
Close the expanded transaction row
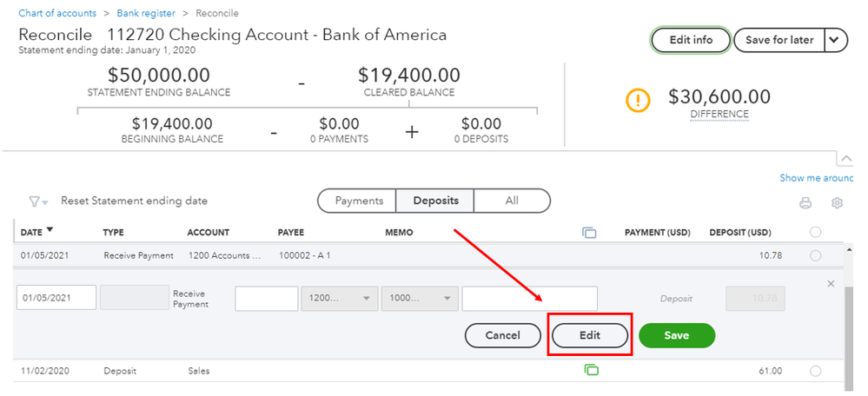pos(831,284)
